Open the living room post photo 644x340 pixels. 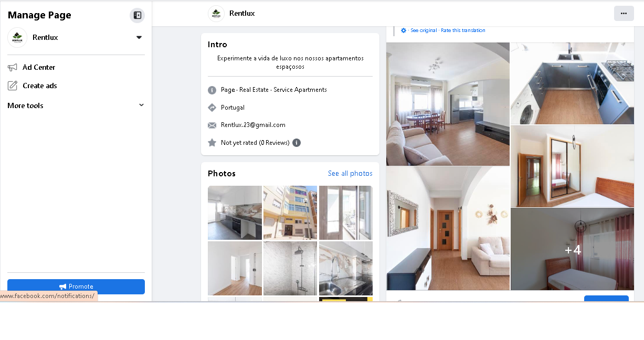(448, 104)
